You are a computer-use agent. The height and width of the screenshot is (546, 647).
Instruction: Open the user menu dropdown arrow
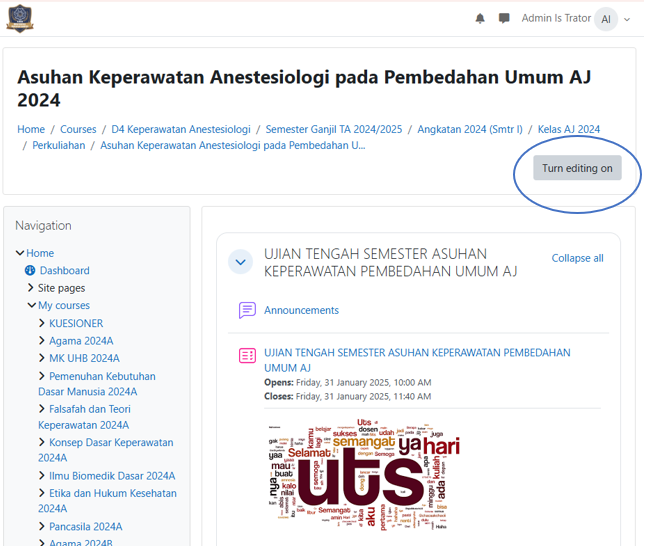627,20
